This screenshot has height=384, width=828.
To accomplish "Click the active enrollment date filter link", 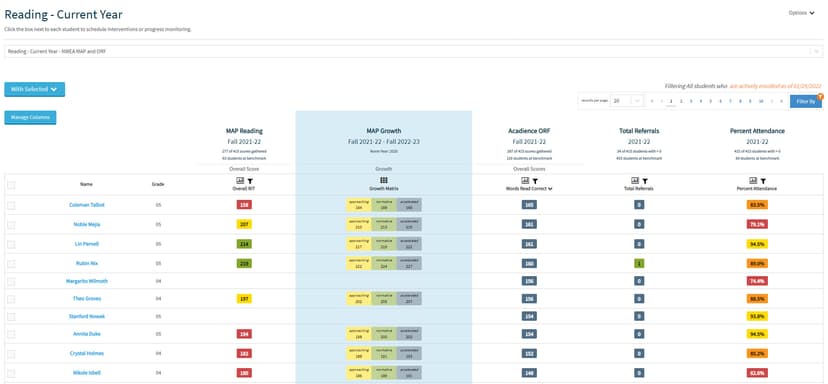I will point(775,86).
